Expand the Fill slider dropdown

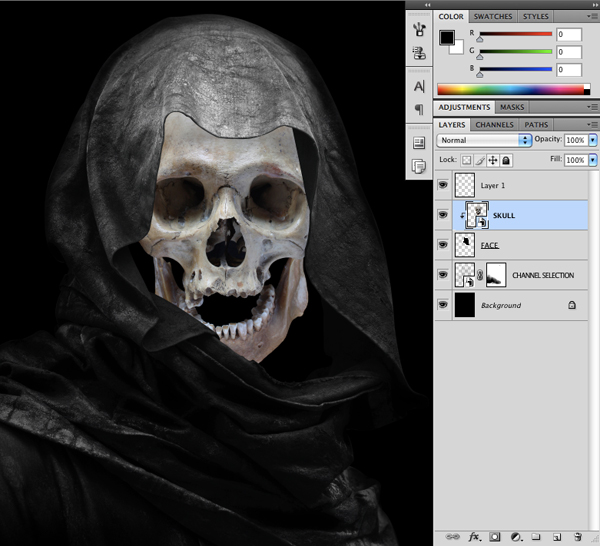click(x=593, y=160)
